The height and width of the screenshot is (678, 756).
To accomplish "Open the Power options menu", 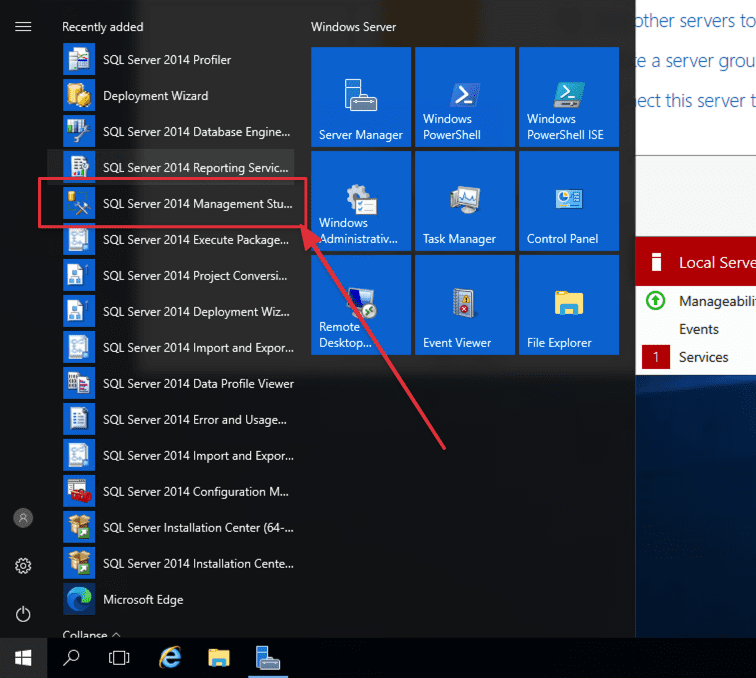I will click(x=23, y=614).
